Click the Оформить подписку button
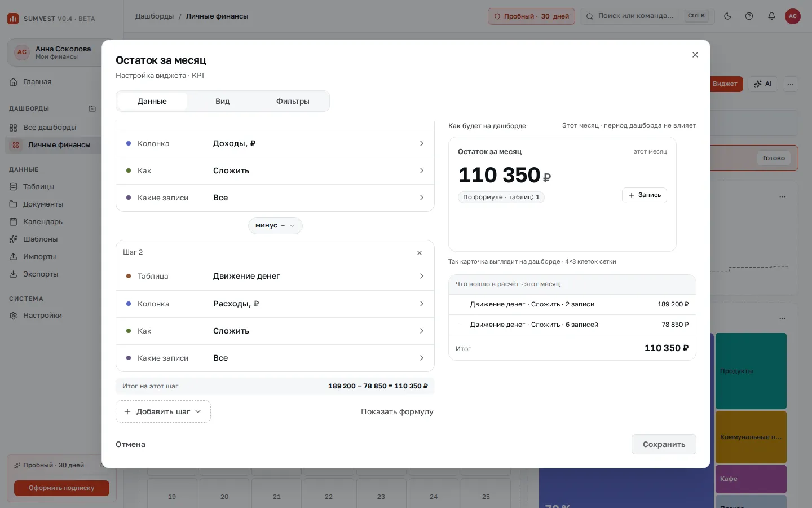Image resolution: width=812 pixels, height=508 pixels. 61,488
